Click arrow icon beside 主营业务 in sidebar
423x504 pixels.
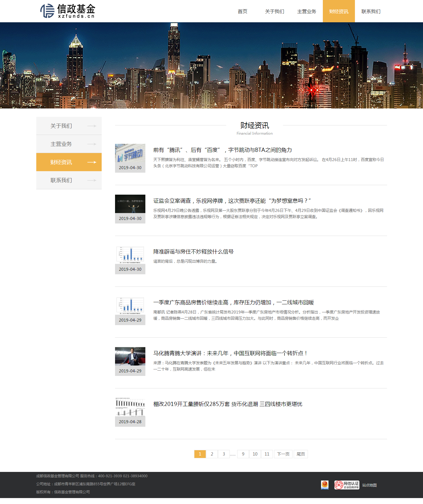pos(92,144)
